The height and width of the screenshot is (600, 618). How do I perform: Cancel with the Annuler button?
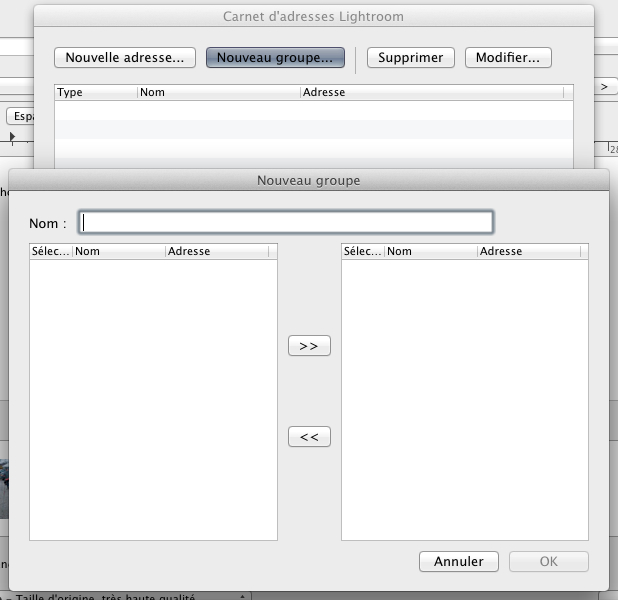tap(459, 561)
